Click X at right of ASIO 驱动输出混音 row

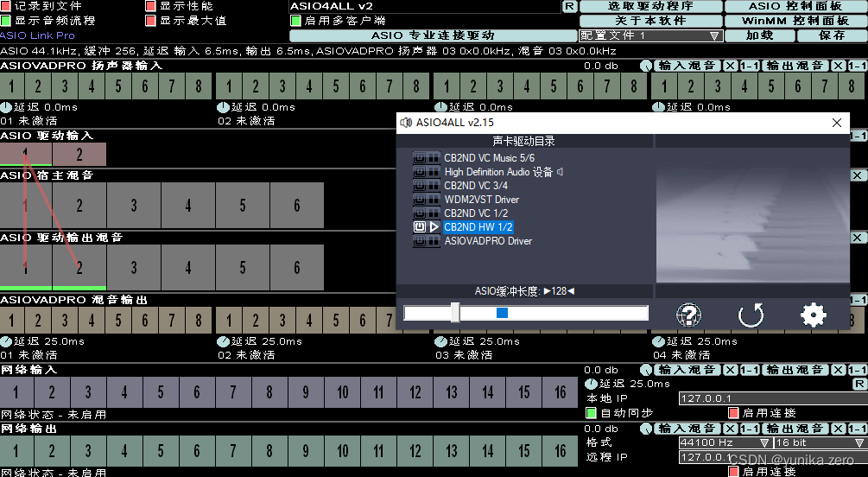pyautogui.click(x=858, y=238)
